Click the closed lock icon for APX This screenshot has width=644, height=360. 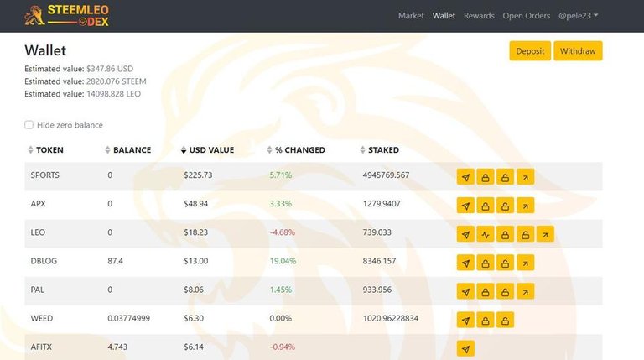coord(485,206)
